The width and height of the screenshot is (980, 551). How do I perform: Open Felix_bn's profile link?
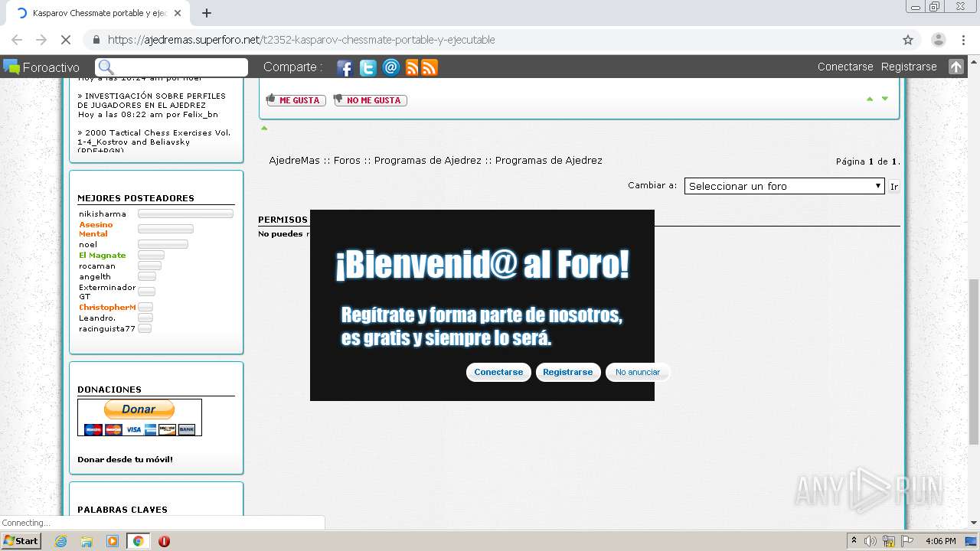point(200,115)
